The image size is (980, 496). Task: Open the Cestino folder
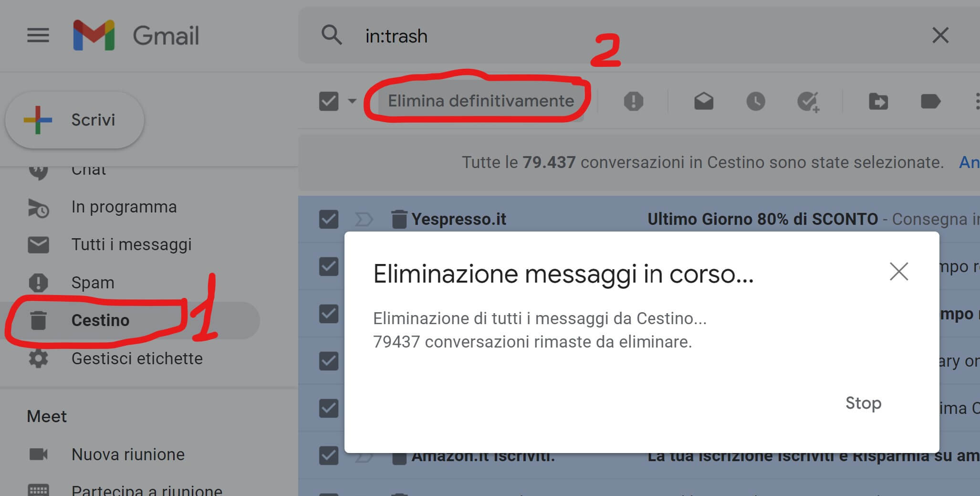pos(100,320)
